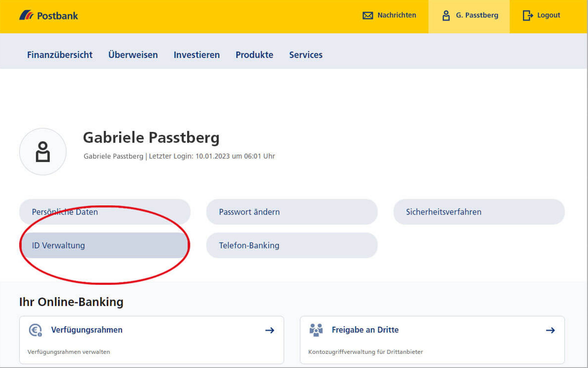This screenshot has height=368, width=588.
Task: Open Freigabe an Dritte card title
Action: [365, 330]
